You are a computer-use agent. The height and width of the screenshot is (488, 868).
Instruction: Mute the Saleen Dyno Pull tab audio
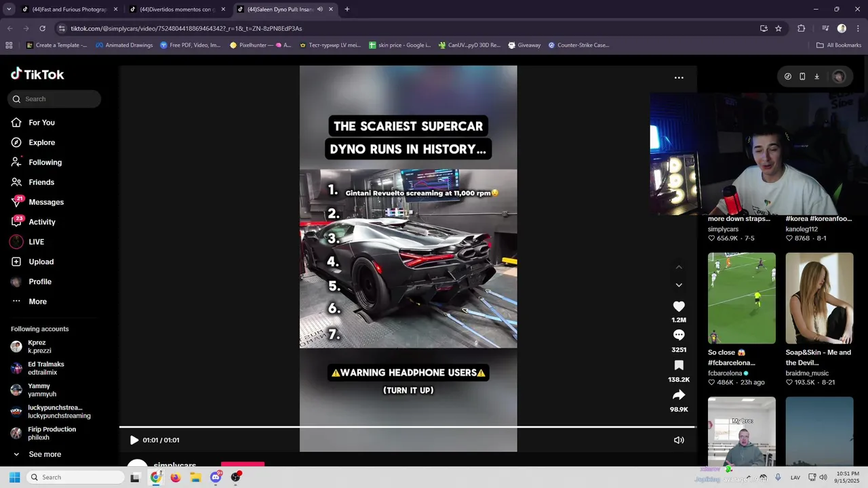click(x=319, y=9)
